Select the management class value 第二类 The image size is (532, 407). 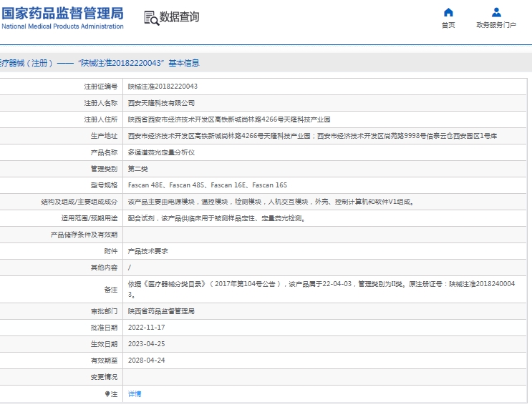137,169
